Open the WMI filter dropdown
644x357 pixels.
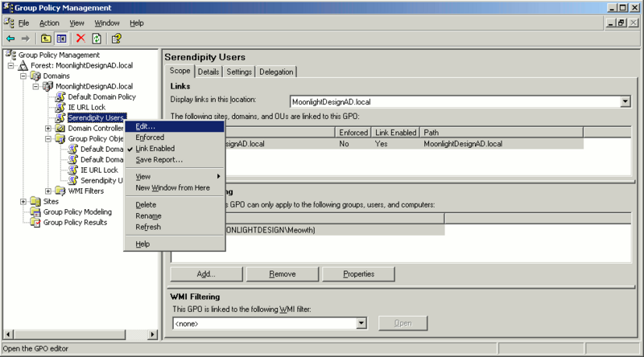pyautogui.click(x=361, y=323)
